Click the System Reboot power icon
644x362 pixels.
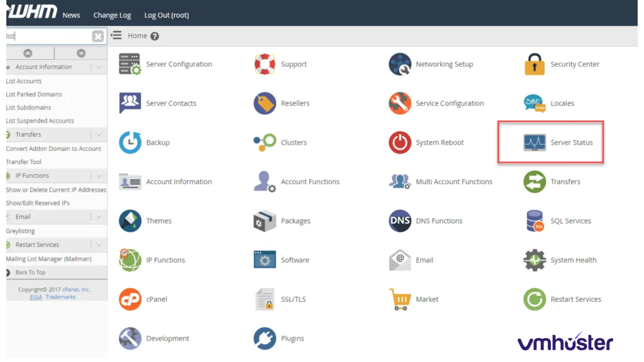401,142
